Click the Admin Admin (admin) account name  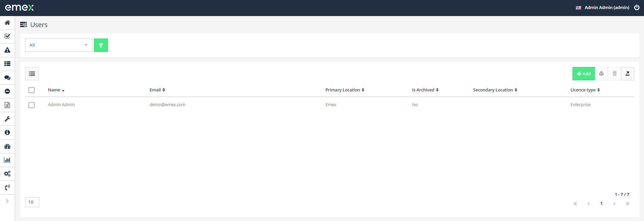607,7
